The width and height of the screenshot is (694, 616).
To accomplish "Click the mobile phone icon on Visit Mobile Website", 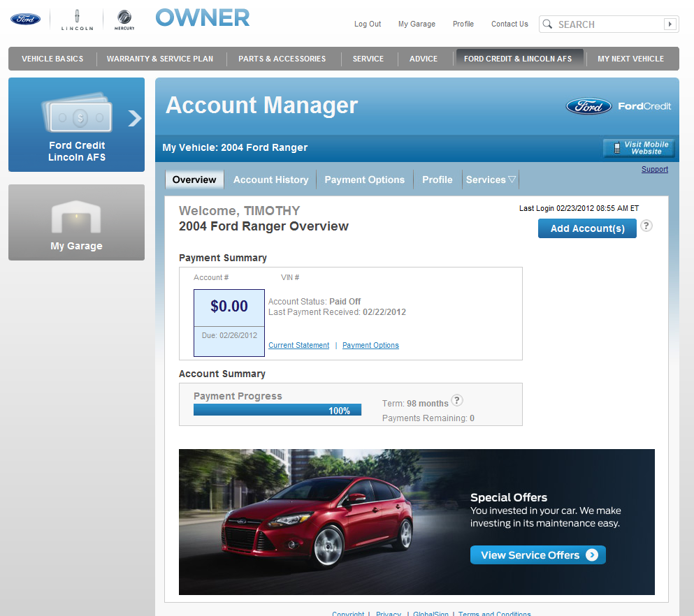I will (616, 147).
